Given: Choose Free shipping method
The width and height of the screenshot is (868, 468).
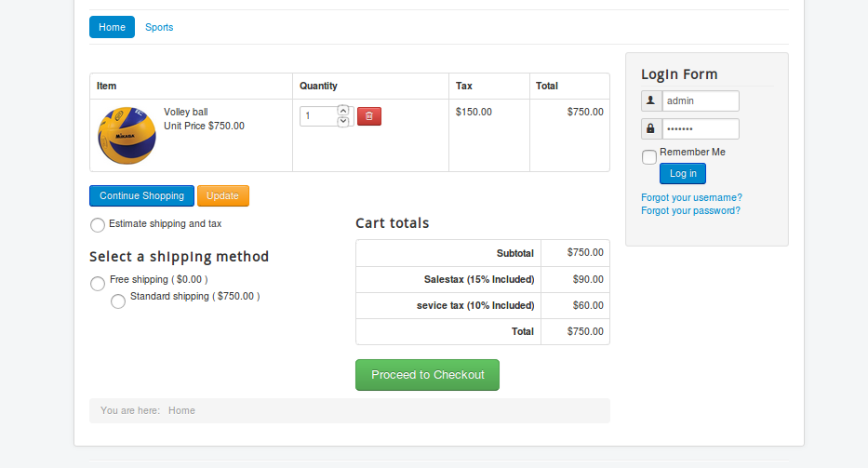Looking at the screenshot, I should (x=98, y=284).
